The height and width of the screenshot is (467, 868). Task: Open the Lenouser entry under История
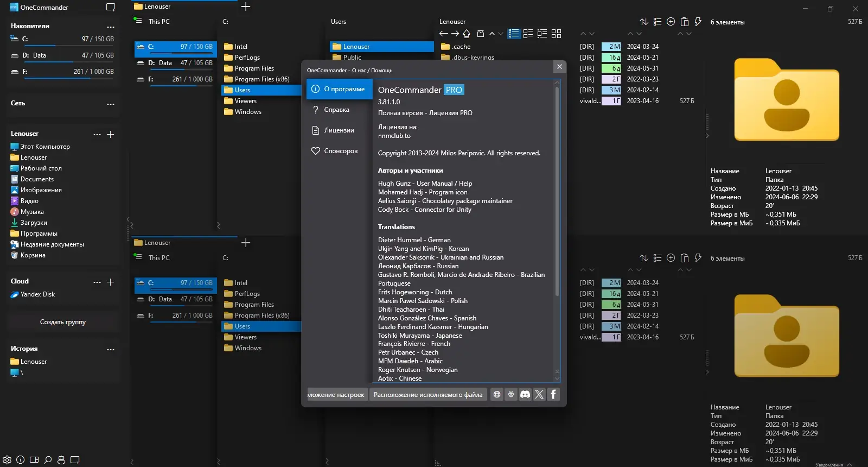(29, 362)
